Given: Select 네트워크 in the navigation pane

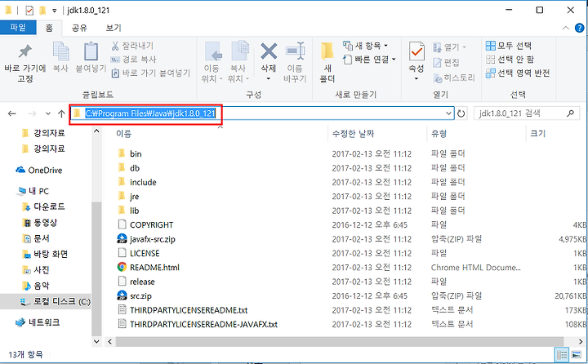Looking at the screenshot, I should coord(38,322).
